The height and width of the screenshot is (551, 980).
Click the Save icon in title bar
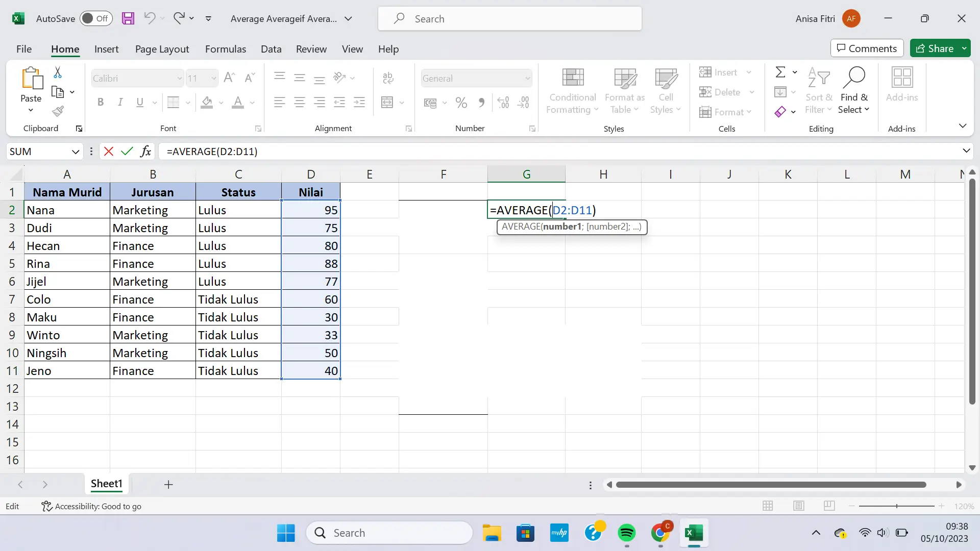(x=128, y=19)
